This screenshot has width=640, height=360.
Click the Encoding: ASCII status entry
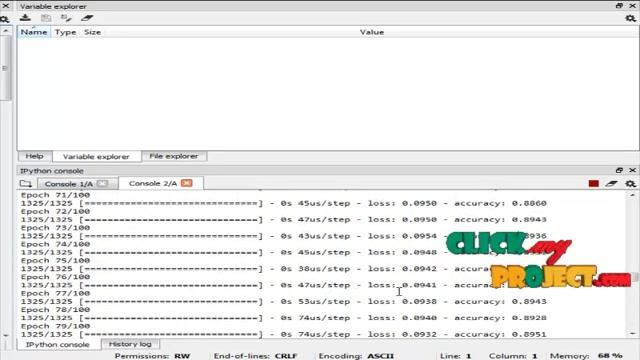pos(356,356)
